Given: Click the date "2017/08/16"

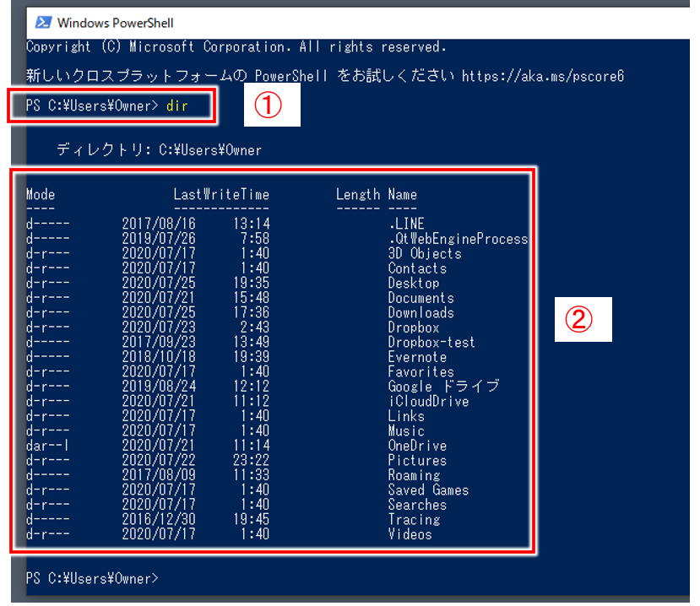Looking at the screenshot, I should point(159,224).
